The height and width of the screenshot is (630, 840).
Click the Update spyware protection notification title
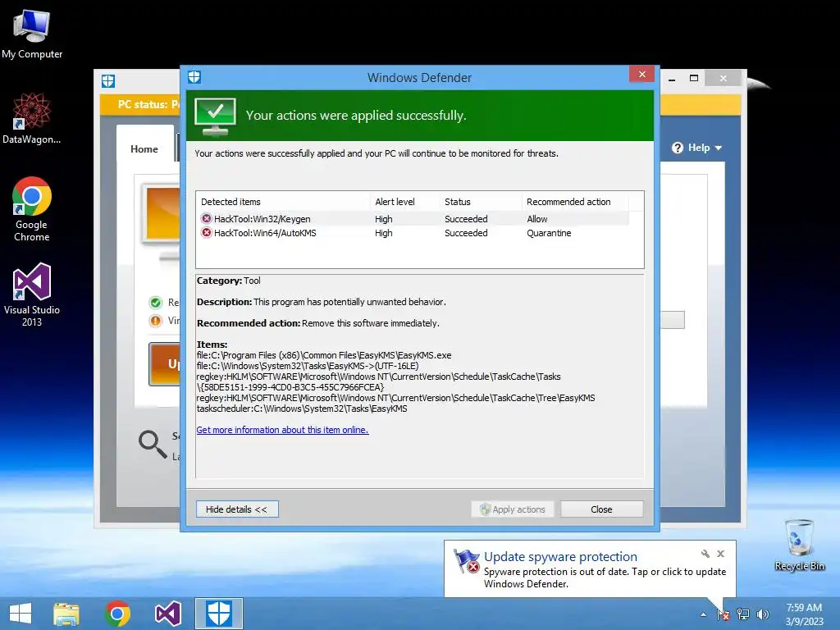point(560,557)
